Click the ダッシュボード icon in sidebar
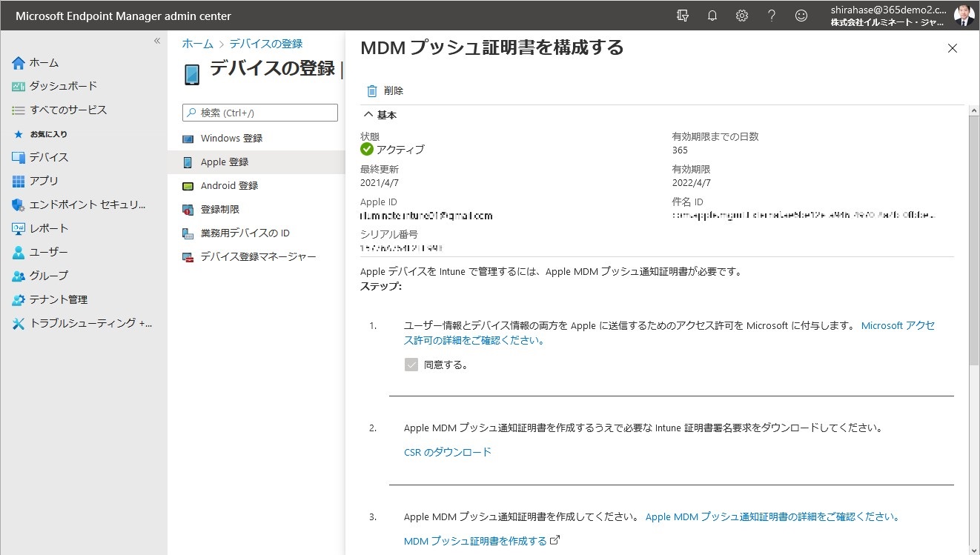Image resolution: width=980 pixels, height=555 pixels. click(x=19, y=87)
